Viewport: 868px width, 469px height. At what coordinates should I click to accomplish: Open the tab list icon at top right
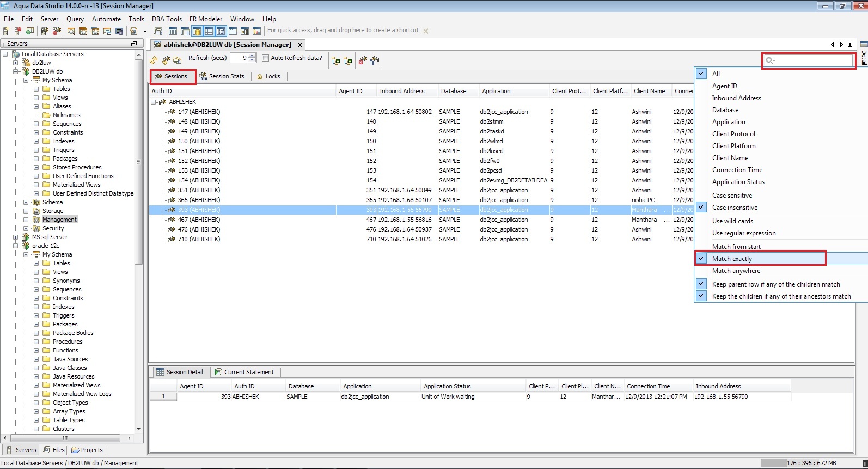coord(850,44)
